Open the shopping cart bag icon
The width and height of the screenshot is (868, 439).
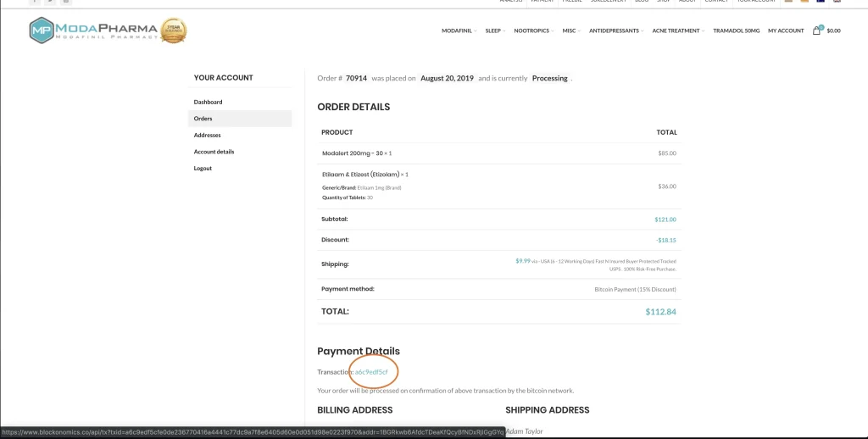click(x=816, y=31)
